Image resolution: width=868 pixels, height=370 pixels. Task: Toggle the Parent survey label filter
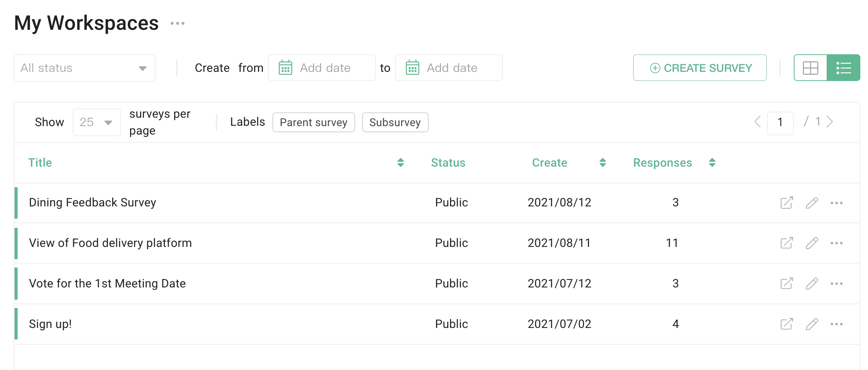(313, 122)
